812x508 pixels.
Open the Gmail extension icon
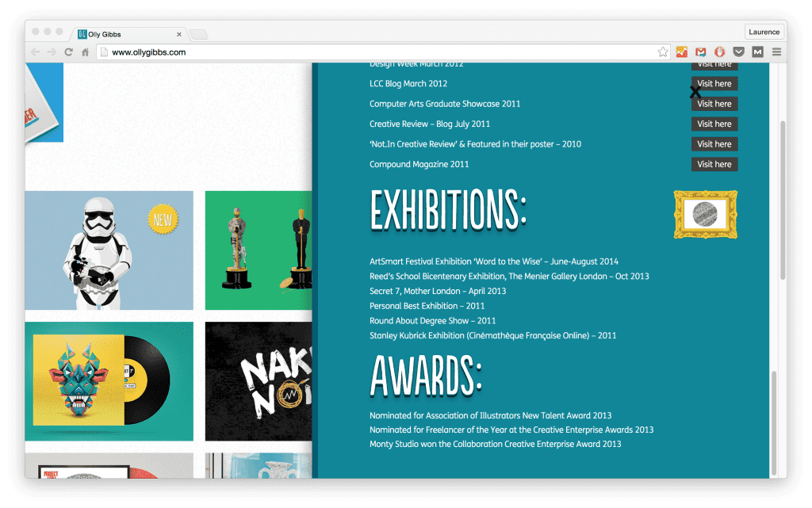click(x=701, y=52)
